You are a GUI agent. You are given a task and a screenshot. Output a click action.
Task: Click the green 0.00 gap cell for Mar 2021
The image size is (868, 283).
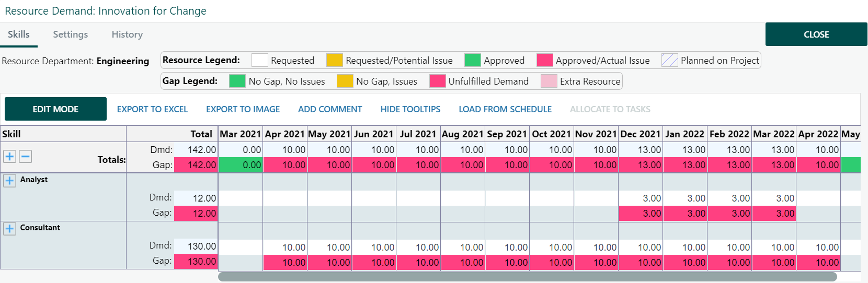point(241,165)
